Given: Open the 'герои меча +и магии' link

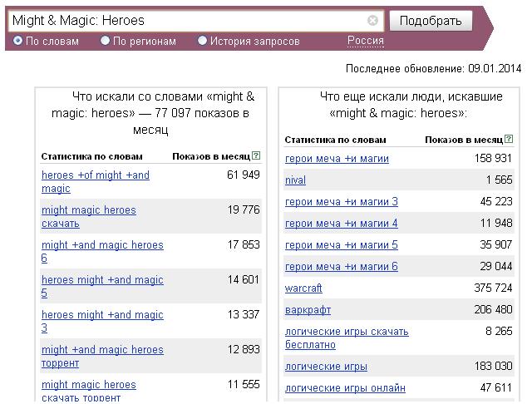Looking at the screenshot, I should click(337, 159).
